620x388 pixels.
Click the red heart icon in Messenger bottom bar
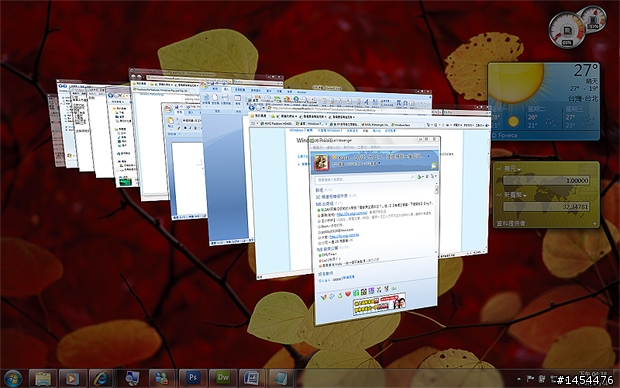(348, 294)
